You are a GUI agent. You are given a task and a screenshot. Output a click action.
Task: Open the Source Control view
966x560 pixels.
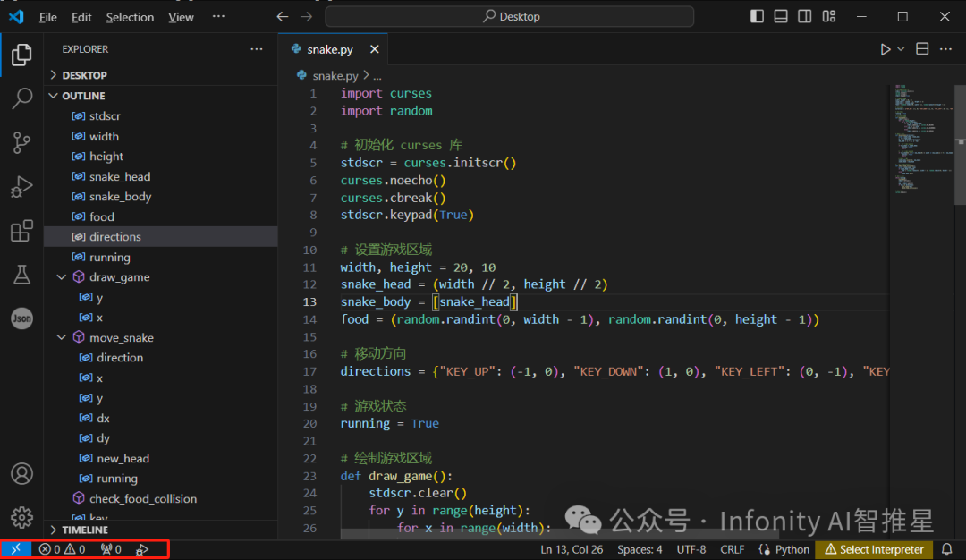click(x=21, y=143)
